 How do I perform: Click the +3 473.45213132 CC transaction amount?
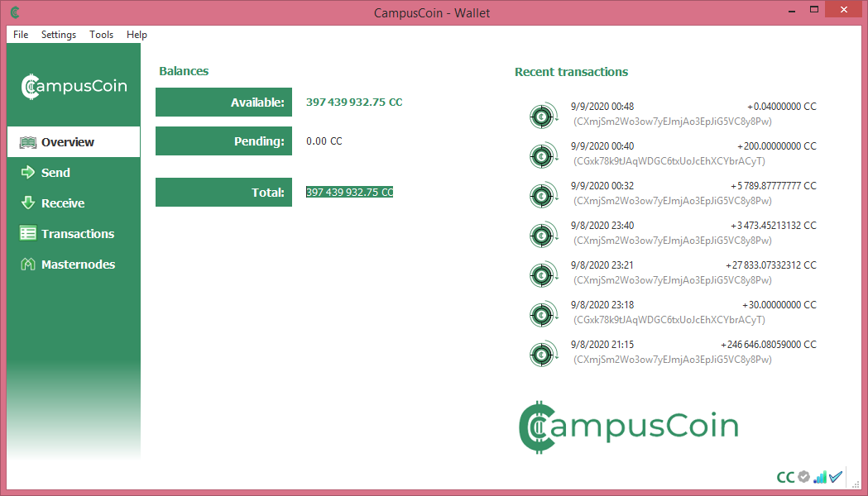click(774, 226)
